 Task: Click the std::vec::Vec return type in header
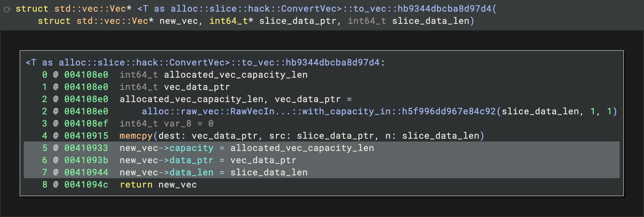90,9
